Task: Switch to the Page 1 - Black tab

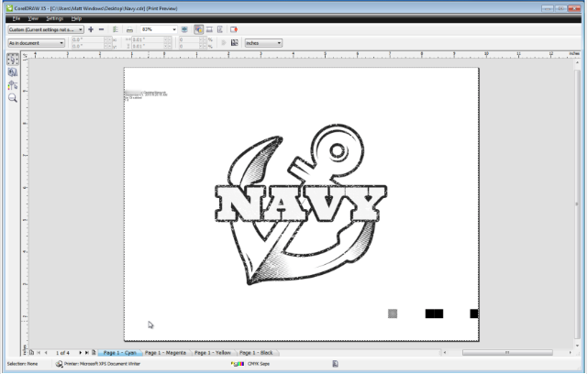Action: point(256,353)
